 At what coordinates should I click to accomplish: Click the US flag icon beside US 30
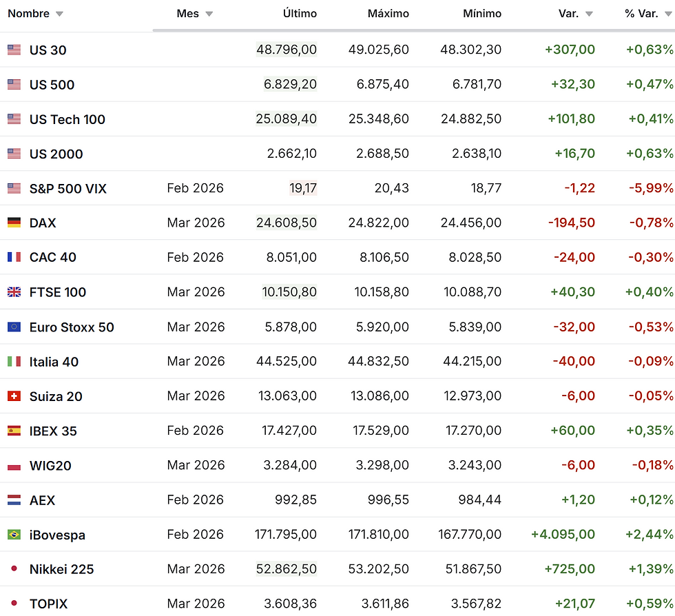[14, 50]
